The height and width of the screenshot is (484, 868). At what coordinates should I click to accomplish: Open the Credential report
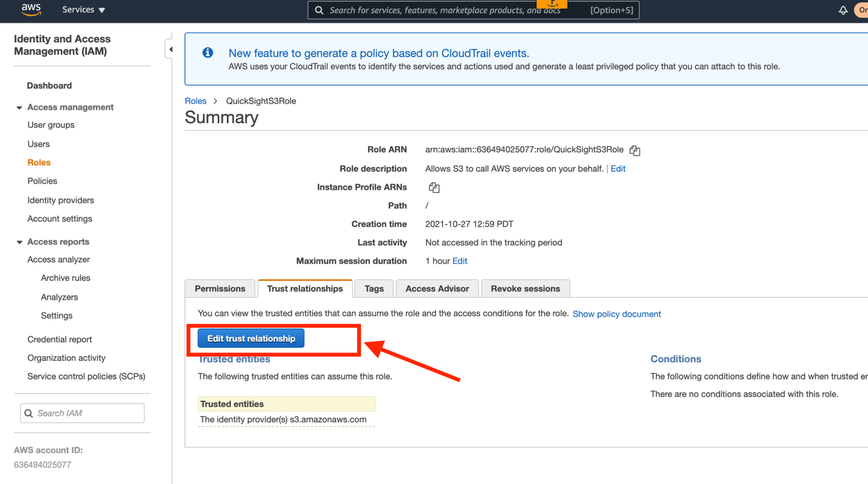[60, 339]
